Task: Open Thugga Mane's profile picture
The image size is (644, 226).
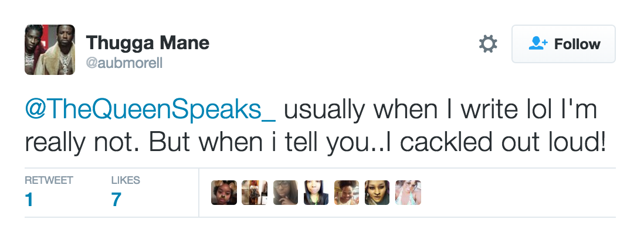Action: point(50,50)
